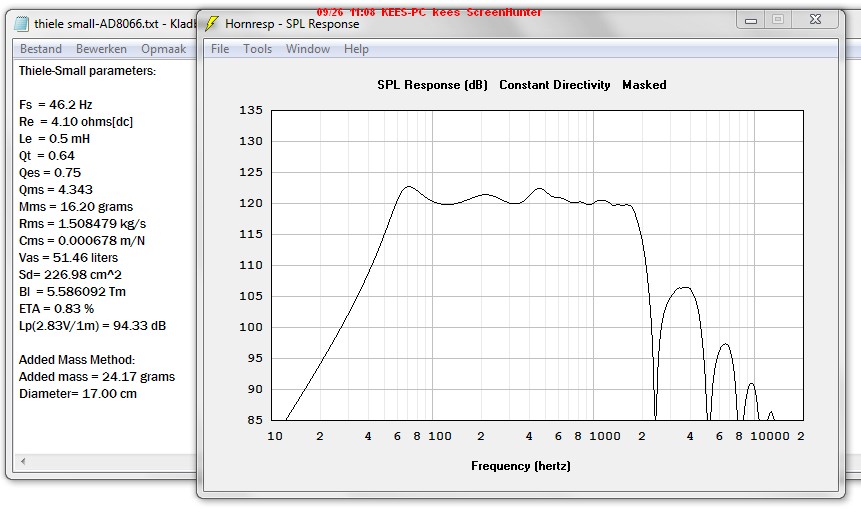Click the 'Sd= 226.98 cm^2' line
The width and height of the screenshot is (861, 513).
tap(70, 275)
